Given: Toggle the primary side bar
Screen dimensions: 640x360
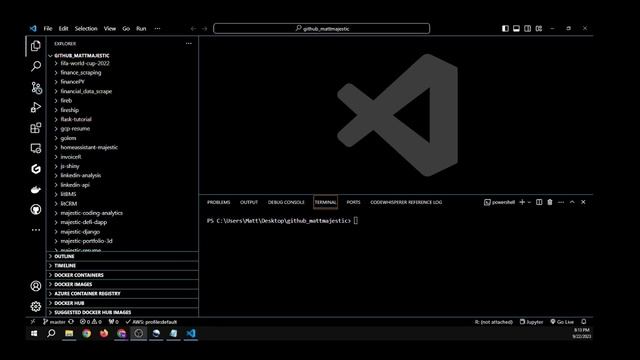Looking at the screenshot, I should point(505,29).
